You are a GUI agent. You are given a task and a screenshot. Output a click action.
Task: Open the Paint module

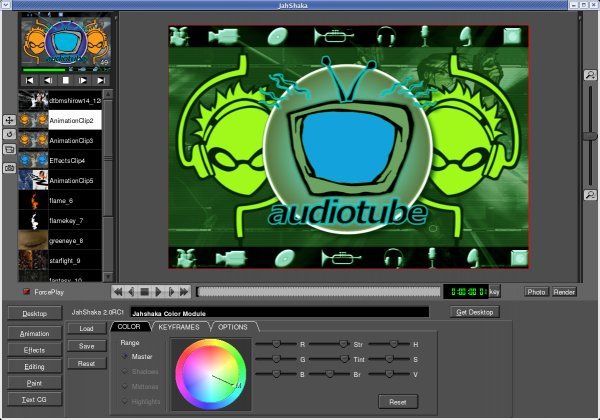34,383
